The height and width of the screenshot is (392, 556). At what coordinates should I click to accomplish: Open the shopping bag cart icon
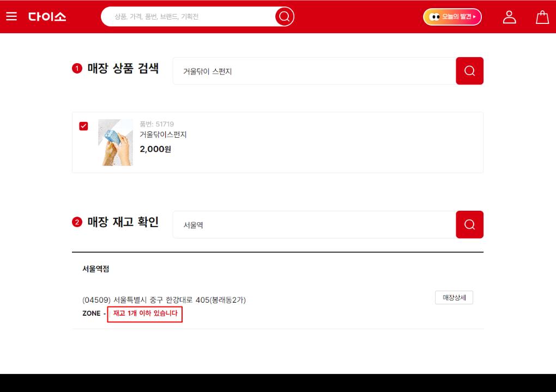click(x=542, y=17)
